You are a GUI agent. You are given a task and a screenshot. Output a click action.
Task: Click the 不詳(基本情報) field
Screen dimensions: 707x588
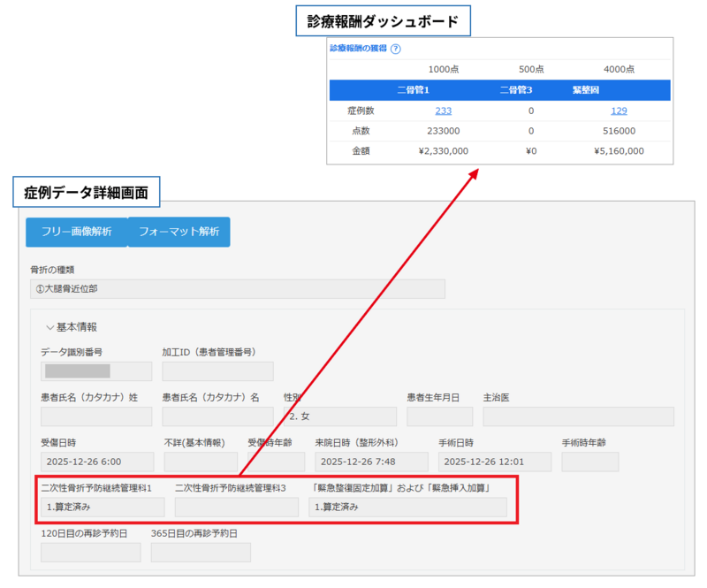201,462
